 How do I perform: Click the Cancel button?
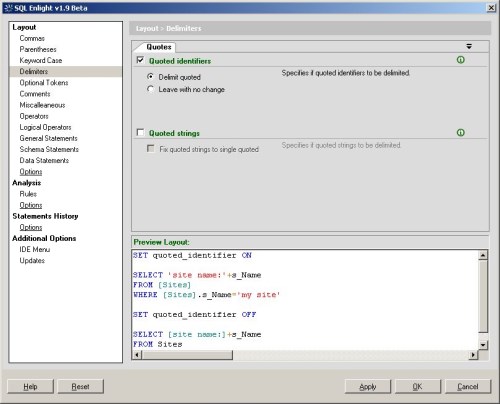pyautogui.click(x=468, y=386)
